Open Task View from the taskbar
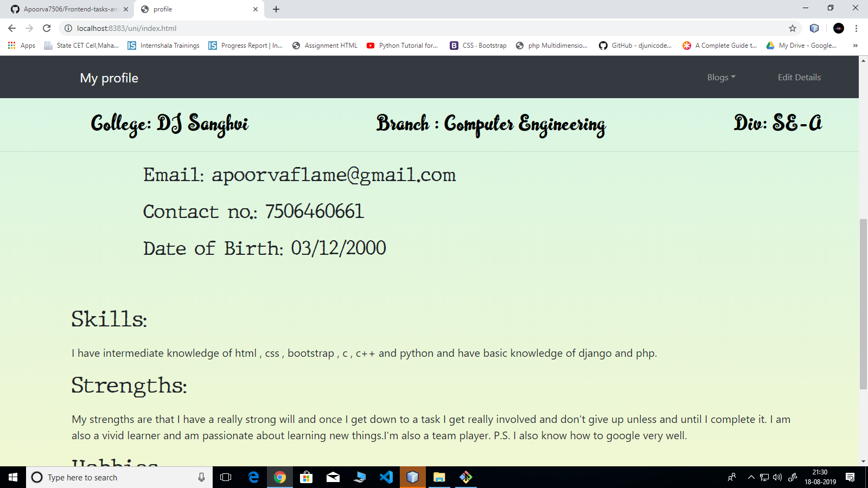The height and width of the screenshot is (488, 868). 226,477
